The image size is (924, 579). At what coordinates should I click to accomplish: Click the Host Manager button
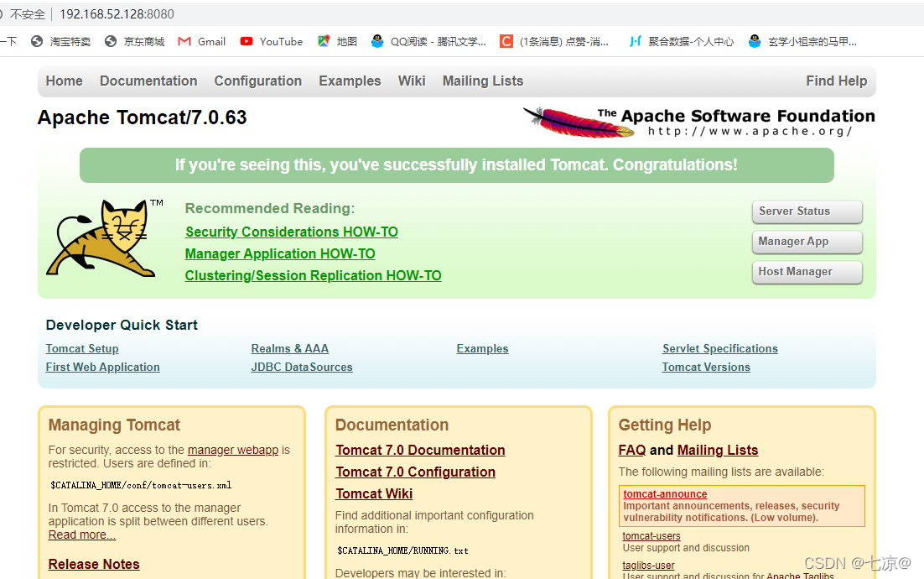pos(807,272)
